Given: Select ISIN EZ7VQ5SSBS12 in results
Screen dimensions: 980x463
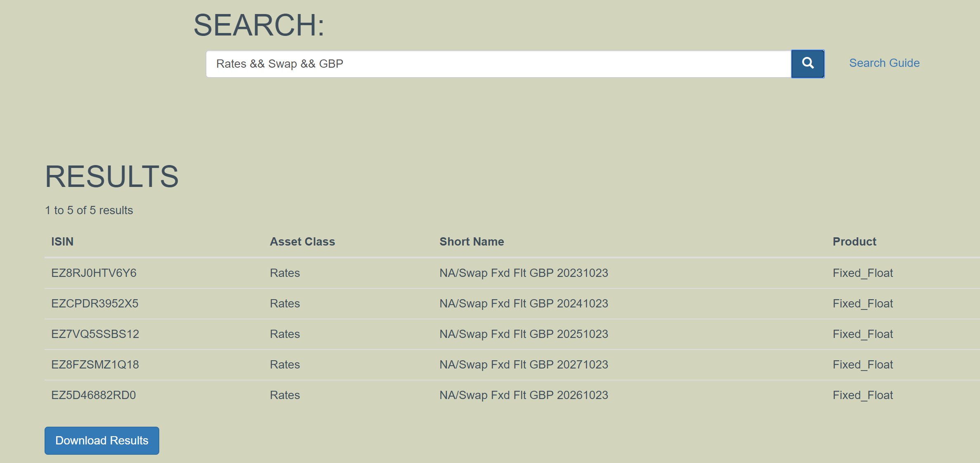Looking at the screenshot, I should point(95,334).
